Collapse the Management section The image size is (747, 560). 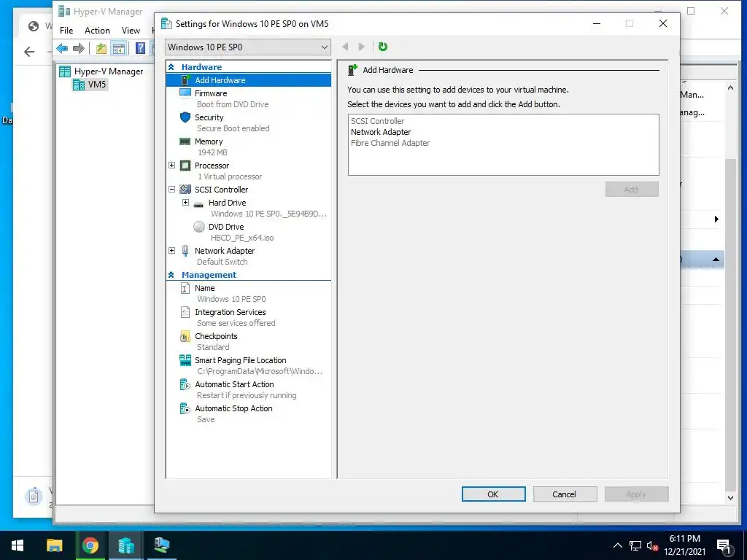click(171, 275)
